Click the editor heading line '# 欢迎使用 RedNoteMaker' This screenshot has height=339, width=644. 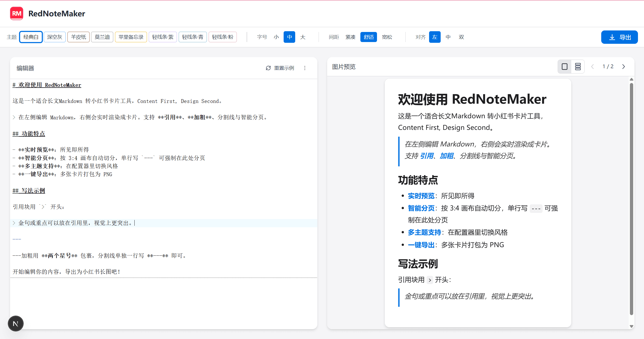click(47, 85)
